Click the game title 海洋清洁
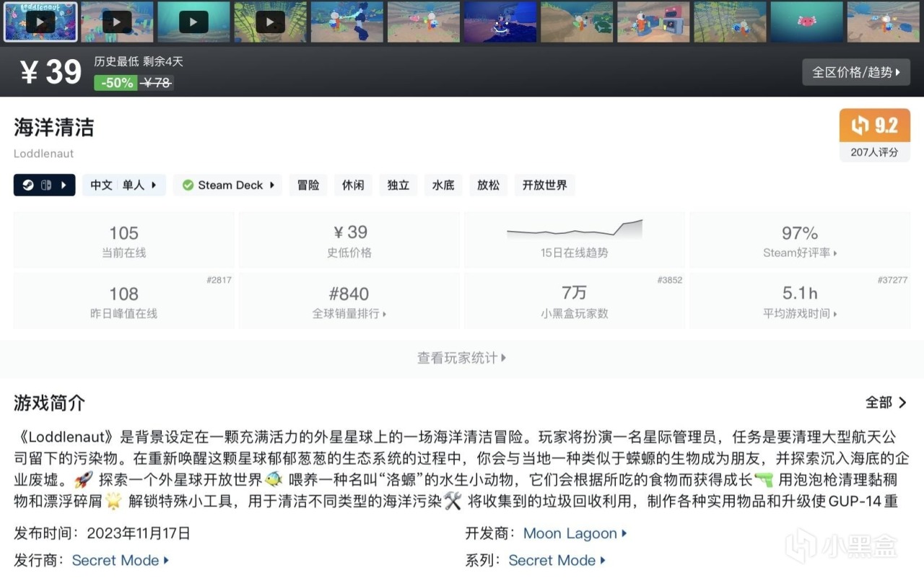The image size is (924, 578). 54,128
